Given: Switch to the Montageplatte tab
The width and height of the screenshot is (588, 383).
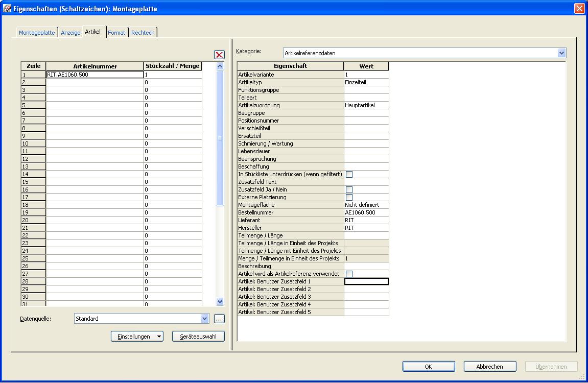Looking at the screenshot, I should tap(37, 33).
